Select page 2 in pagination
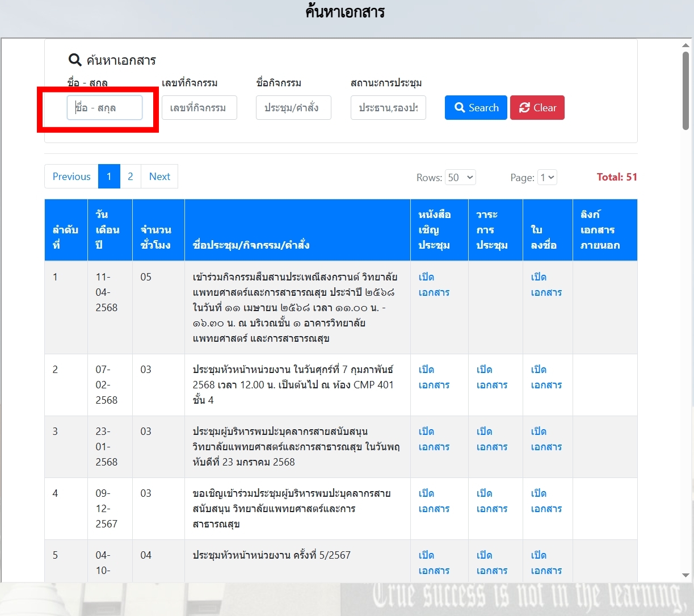This screenshot has height=616, width=694. tap(131, 177)
